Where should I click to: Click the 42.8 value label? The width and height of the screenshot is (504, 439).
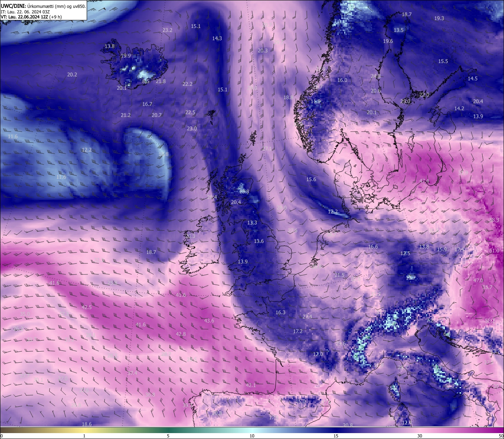point(181,334)
